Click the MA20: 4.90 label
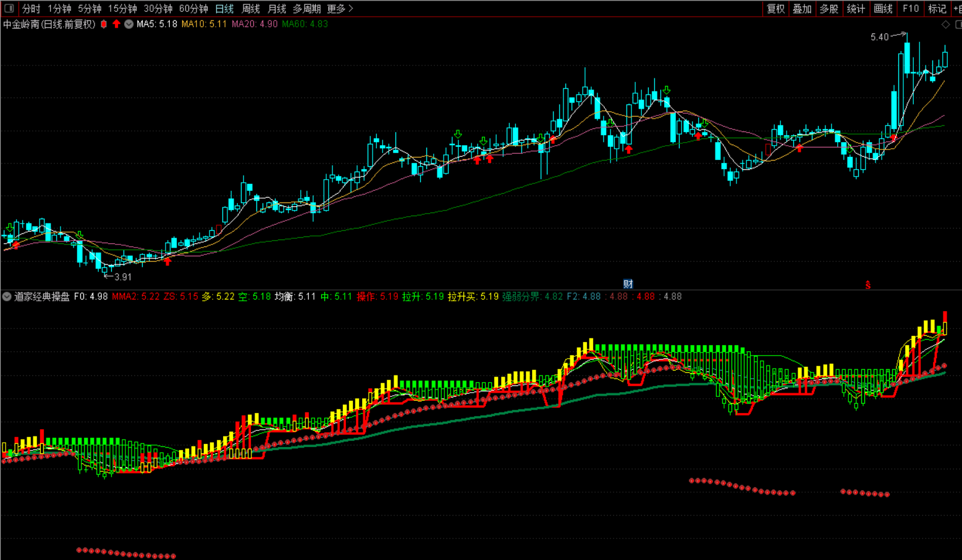 point(255,24)
